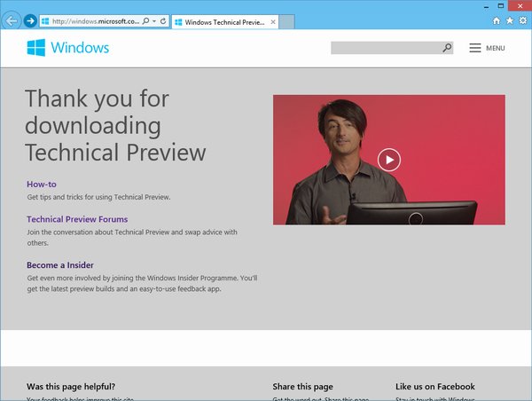The height and width of the screenshot is (401, 532).
Task: Click the 'Like us on Facebook' heading
Action: tap(435, 387)
